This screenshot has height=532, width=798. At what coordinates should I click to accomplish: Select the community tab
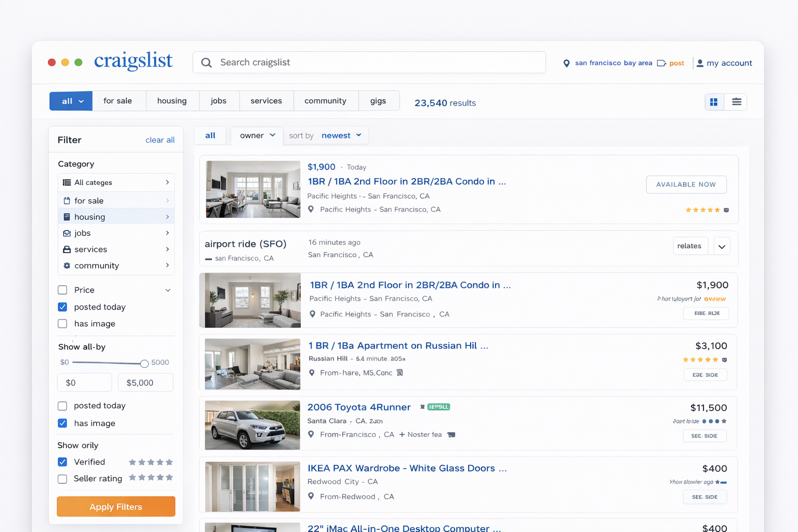pyautogui.click(x=326, y=101)
